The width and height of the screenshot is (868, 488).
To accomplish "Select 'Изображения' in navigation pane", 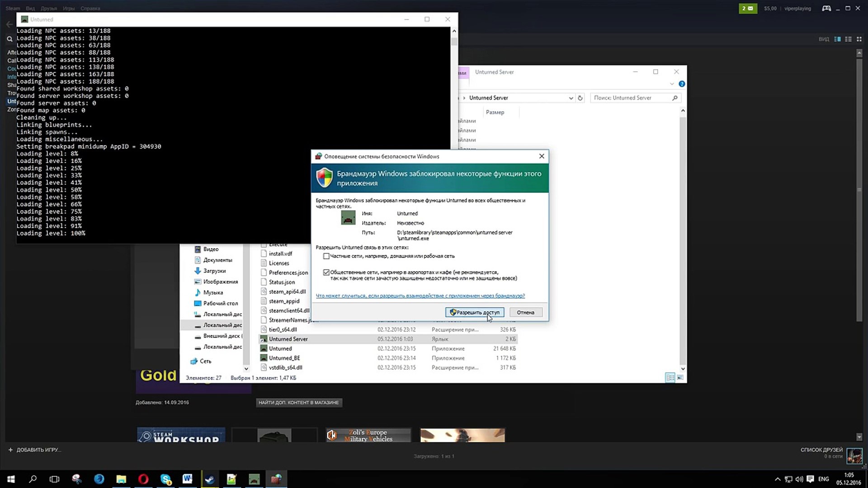I will click(220, 282).
